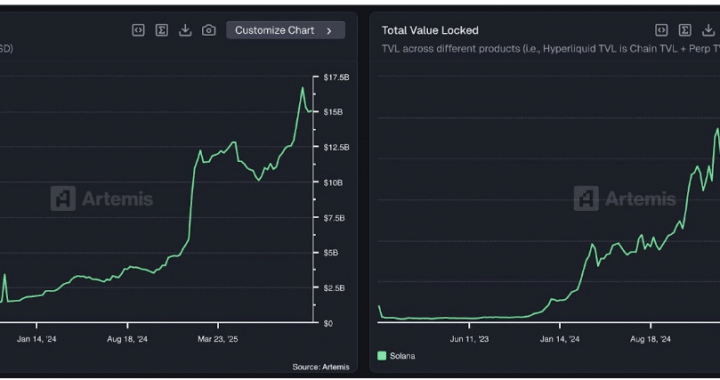
Task: Click the $5B axis label
Action: pyautogui.click(x=331, y=253)
